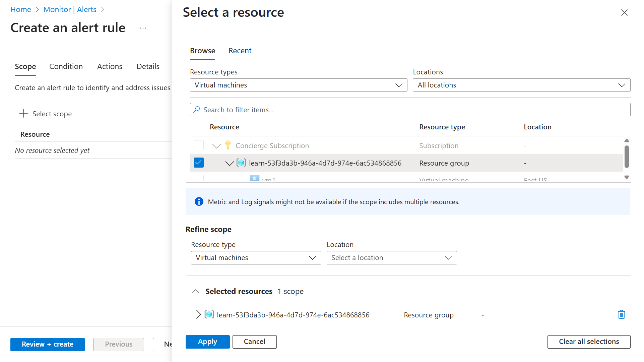Switch to the Recent tab
This screenshot has height=362, width=644.
tap(240, 51)
